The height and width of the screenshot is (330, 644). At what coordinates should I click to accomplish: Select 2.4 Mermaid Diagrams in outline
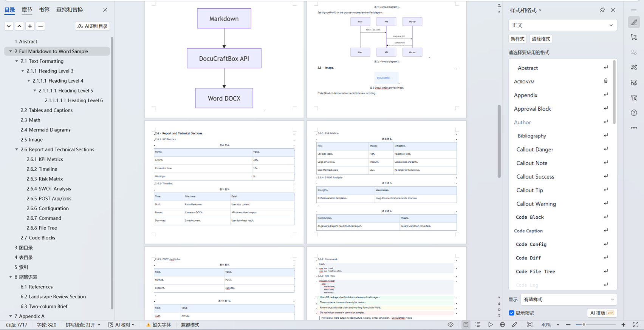coord(45,130)
